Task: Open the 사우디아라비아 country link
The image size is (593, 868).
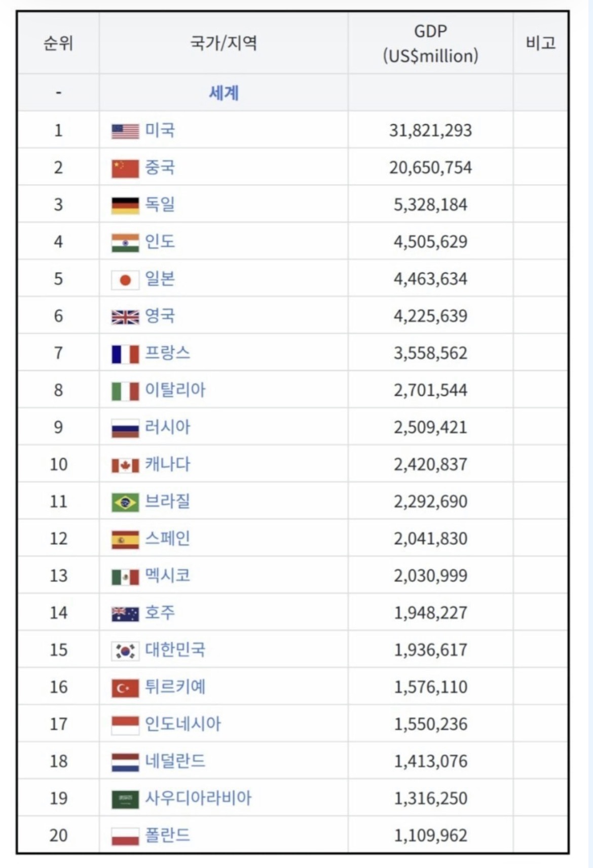Action: click(198, 798)
